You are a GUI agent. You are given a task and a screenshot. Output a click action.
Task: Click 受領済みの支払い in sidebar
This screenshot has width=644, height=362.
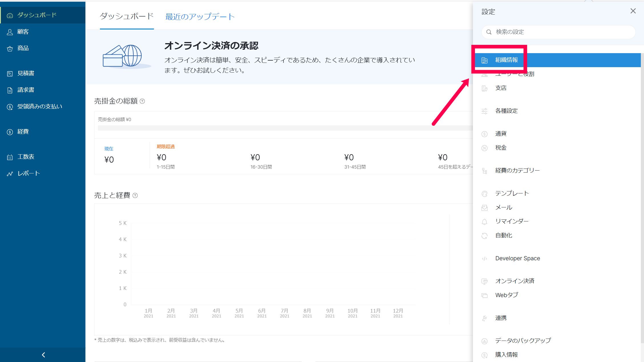39,107
